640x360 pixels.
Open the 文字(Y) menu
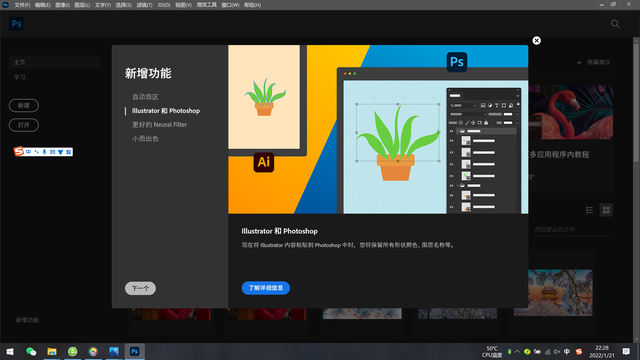pos(103,5)
